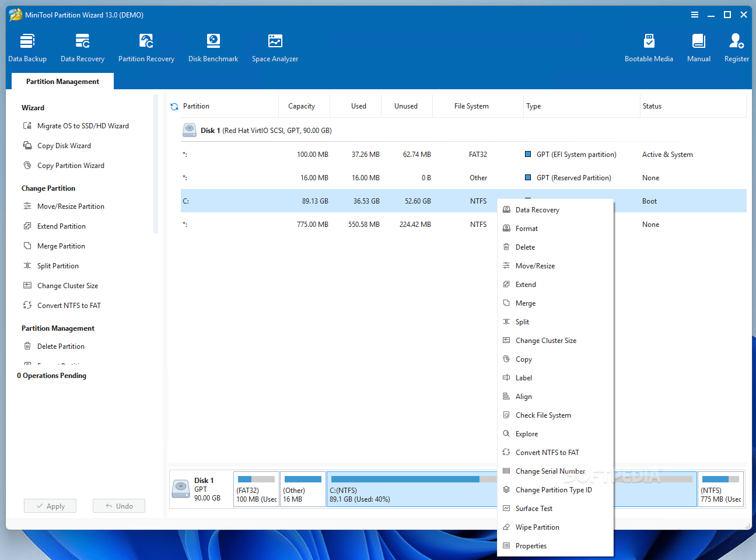Sort by the Unused column header
Image resolution: width=756 pixels, height=560 pixels.
407,106
